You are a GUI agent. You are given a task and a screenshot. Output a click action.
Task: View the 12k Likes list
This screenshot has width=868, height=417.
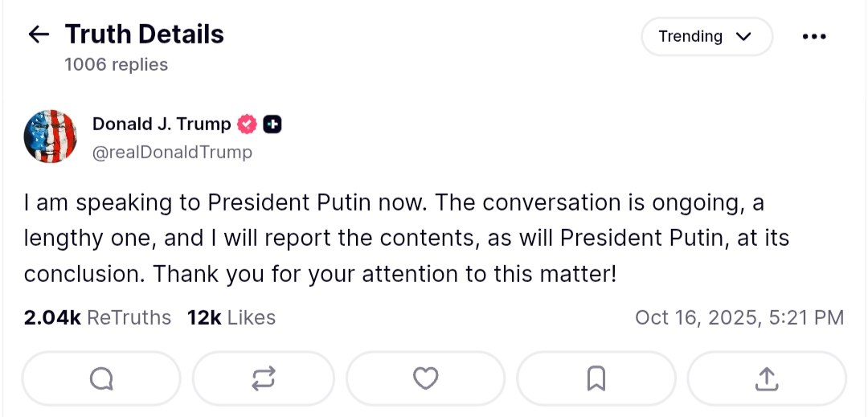(231, 318)
